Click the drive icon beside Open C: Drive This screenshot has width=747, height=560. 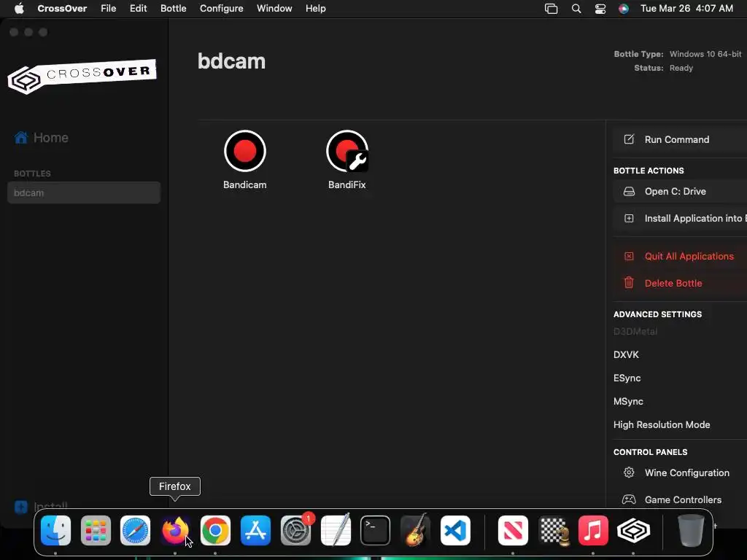[629, 192]
